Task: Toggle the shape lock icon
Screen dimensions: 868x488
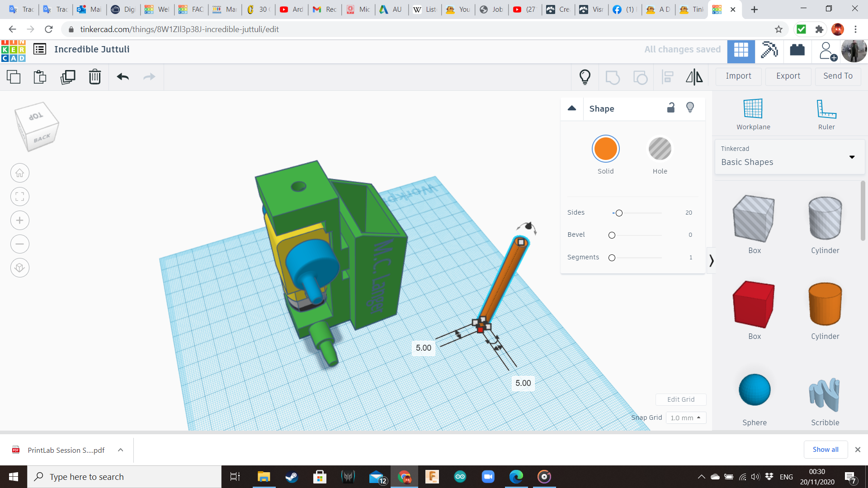Action: pyautogui.click(x=671, y=108)
